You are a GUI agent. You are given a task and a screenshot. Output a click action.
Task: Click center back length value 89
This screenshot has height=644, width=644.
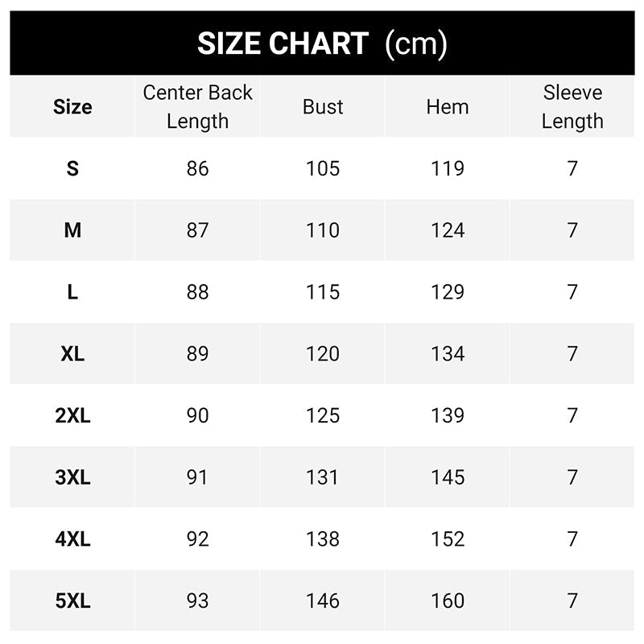(x=197, y=353)
